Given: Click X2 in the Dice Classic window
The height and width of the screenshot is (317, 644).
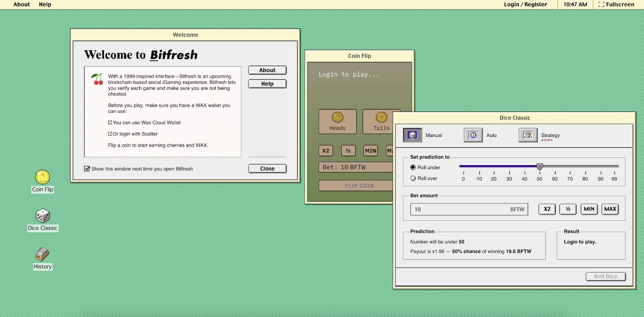Looking at the screenshot, I should point(547,209).
